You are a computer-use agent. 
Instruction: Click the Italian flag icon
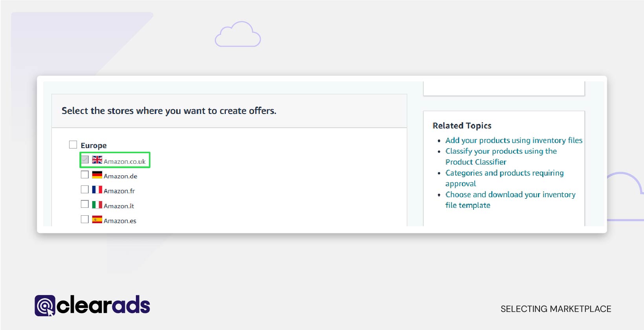tap(97, 205)
